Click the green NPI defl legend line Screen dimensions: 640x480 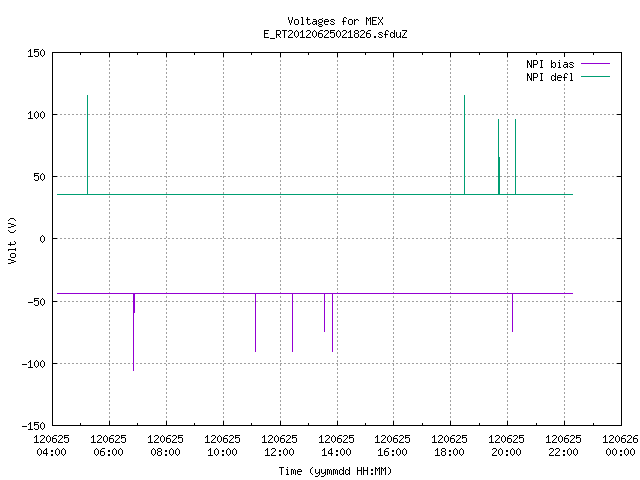coord(595,77)
